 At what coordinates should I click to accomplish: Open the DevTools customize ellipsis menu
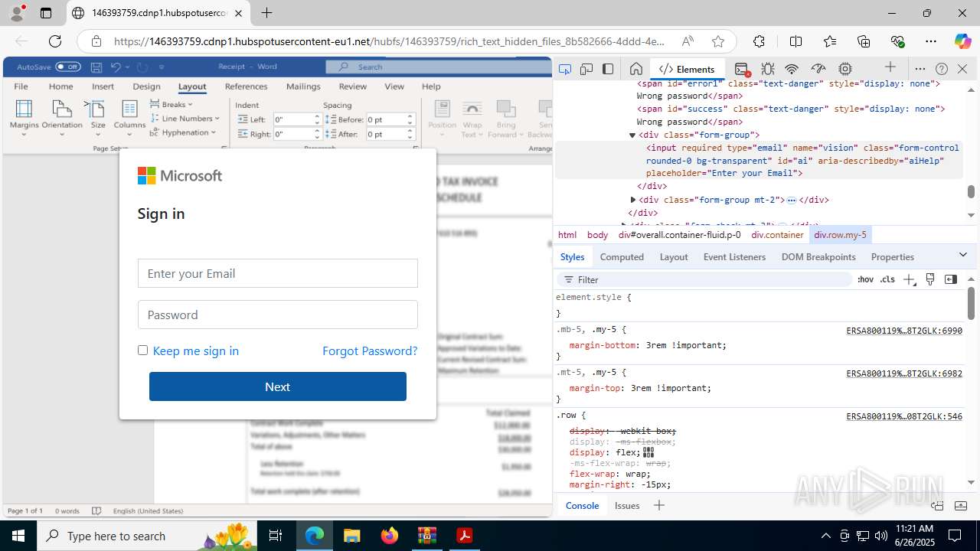(920, 69)
